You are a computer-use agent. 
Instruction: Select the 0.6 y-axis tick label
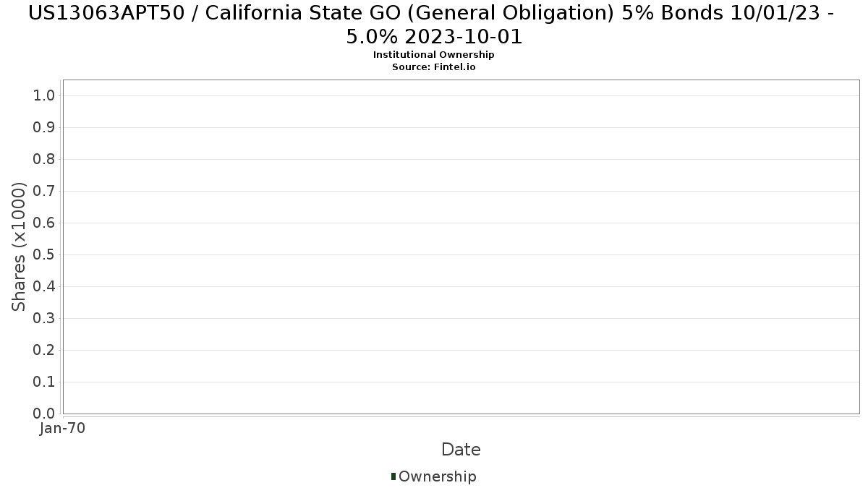click(43, 223)
